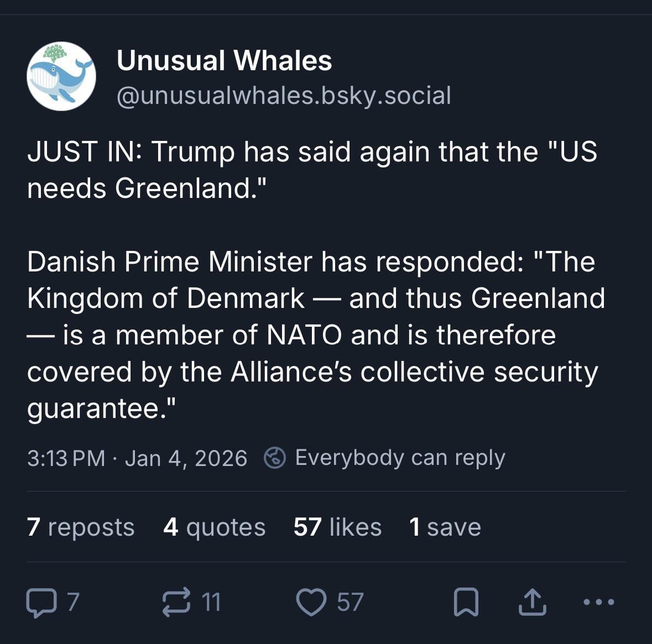The height and width of the screenshot is (644, 652).
Task: Open the @unusualwhales.bsky.social handle link
Action: [x=284, y=96]
